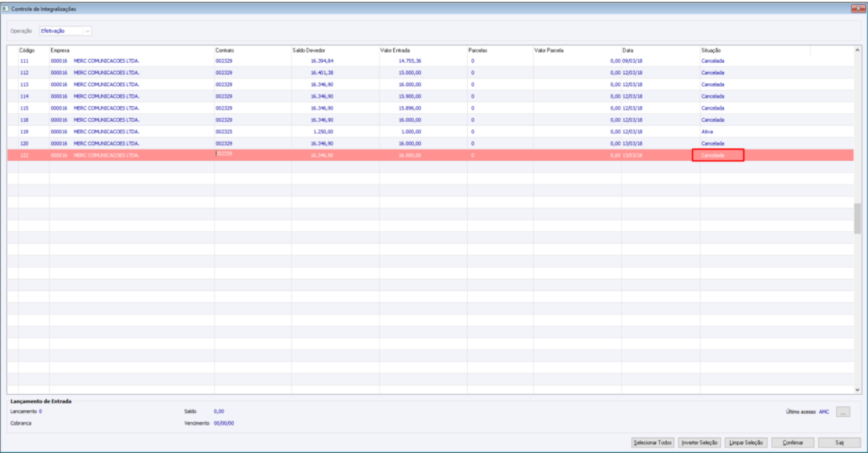Click valor entrada 15.900,00
Image resolution: width=868 pixels, height=453 pixels.
(410, 96)
